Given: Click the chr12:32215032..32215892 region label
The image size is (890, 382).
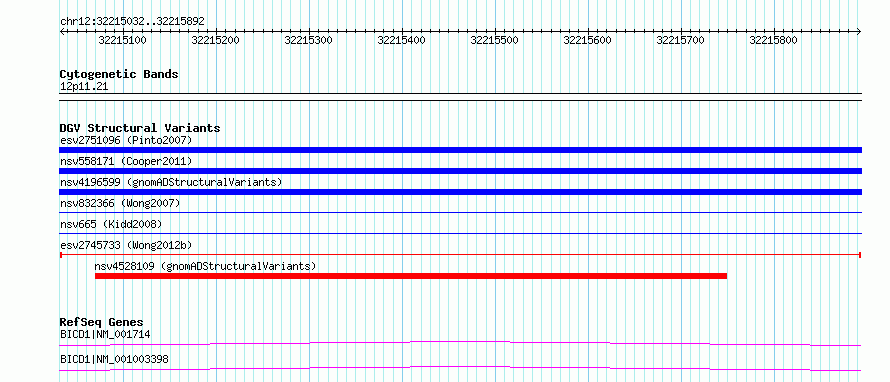Looking at the screenshot, I should pos(132,21).
